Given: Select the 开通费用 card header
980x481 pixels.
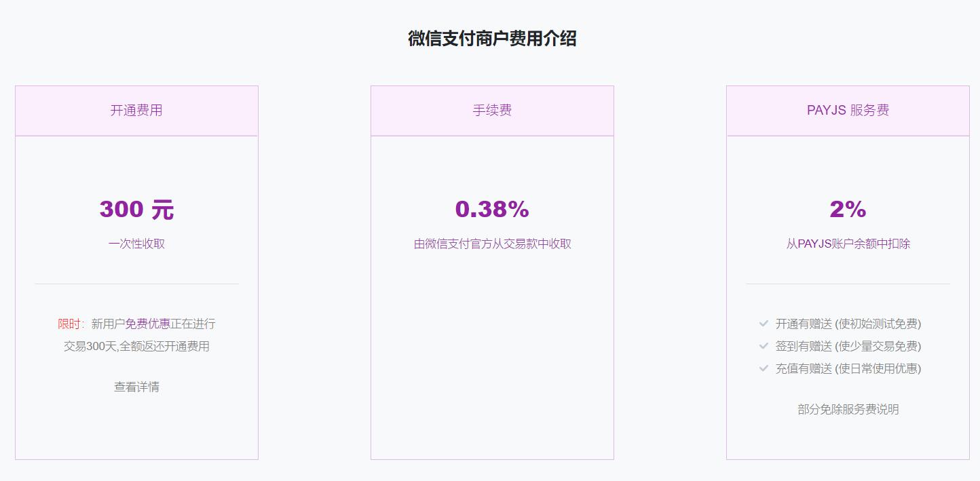Looking at the screenshot, I should click(136, 111).
